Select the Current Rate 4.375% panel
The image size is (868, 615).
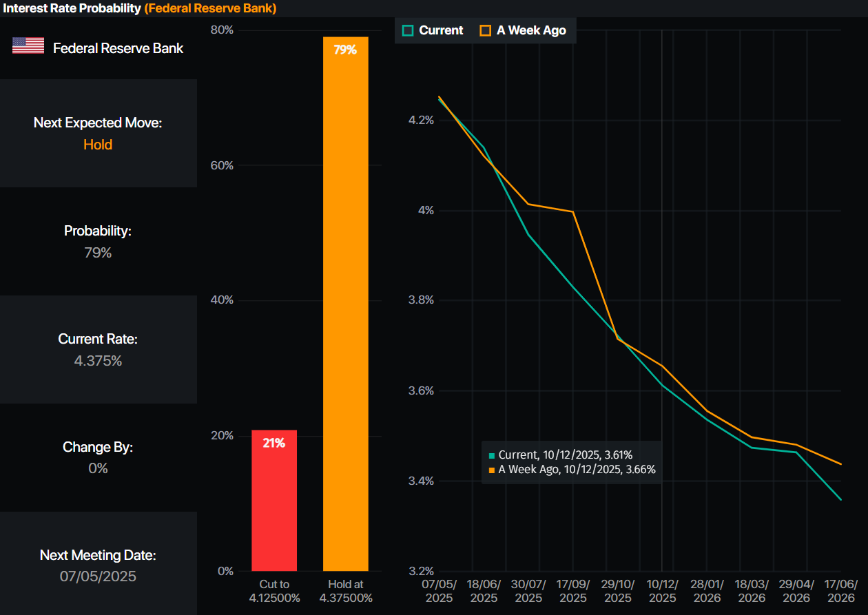[x=98, y=350]
